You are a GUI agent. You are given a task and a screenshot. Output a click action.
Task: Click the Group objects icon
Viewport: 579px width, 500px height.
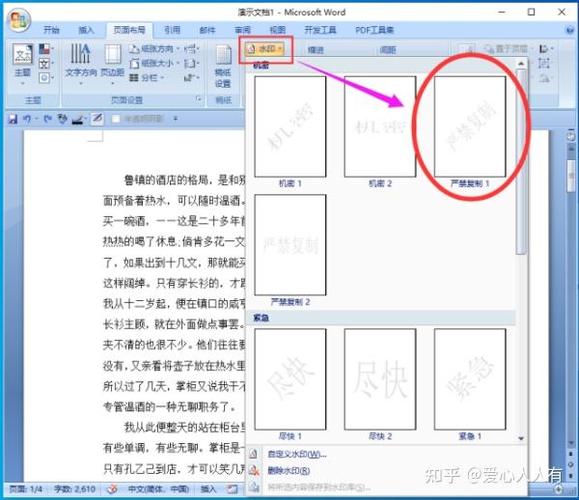(544, 64)
